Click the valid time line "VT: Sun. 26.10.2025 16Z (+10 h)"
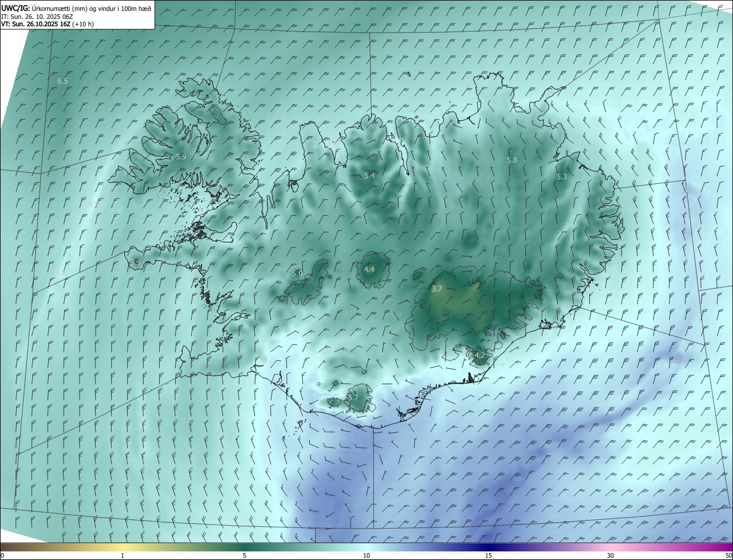 [x=48, y=24]
